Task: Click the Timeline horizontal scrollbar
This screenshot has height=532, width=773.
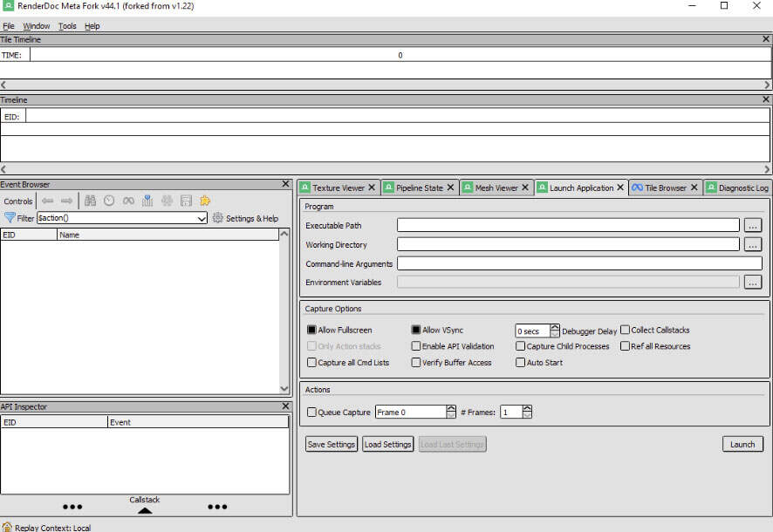Action: point(386,169)
